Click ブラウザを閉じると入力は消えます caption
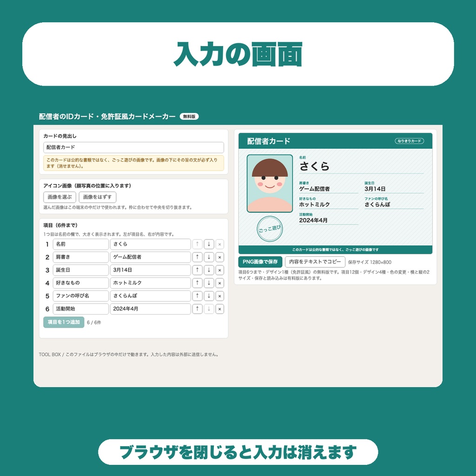Image resolution: width=476 pixels, height=476 pixels. [238, 452]
